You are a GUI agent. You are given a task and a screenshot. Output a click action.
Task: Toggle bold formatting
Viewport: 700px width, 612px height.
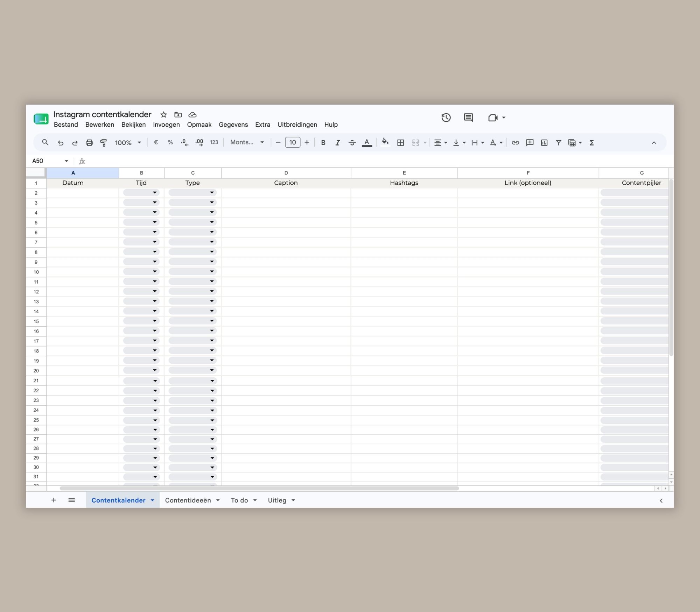323,143
